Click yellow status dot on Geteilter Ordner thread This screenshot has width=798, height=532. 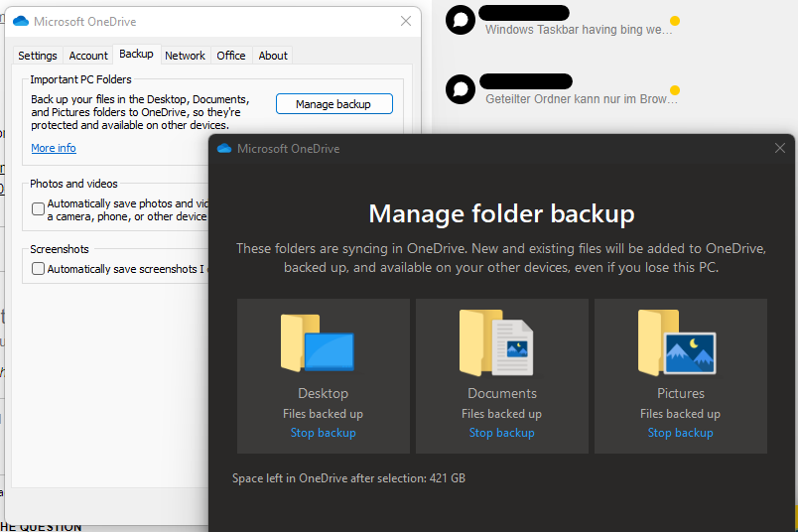click(x=675, y=90)
